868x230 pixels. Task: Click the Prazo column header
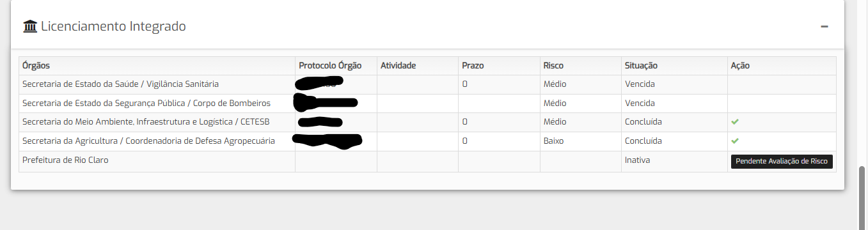(x=473, y=66)
